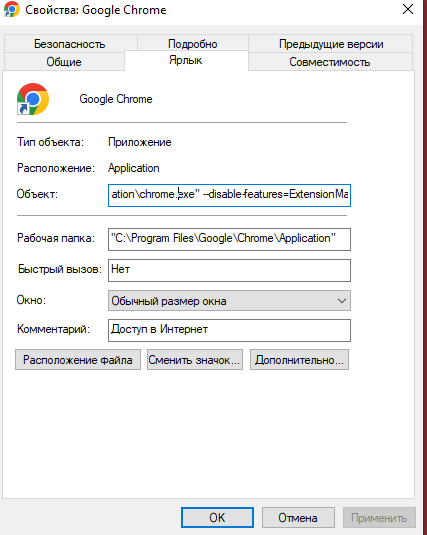Viewport: 427px width, 535px height.
Task: Open the Предыдущие версии tab
Action: pyautogui.click(x=331, y=44)
